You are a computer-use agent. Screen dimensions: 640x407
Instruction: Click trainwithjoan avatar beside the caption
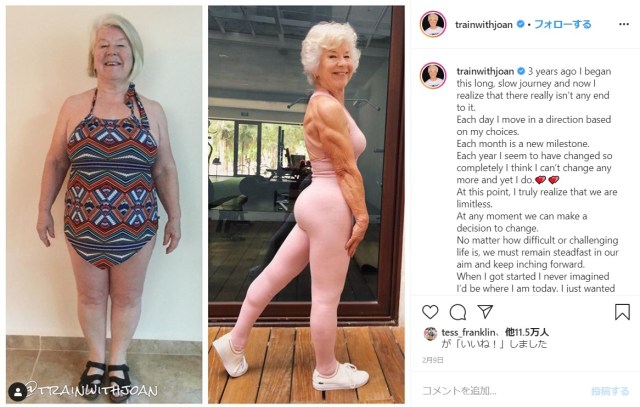pyautogui.click(x=433, y=75)
